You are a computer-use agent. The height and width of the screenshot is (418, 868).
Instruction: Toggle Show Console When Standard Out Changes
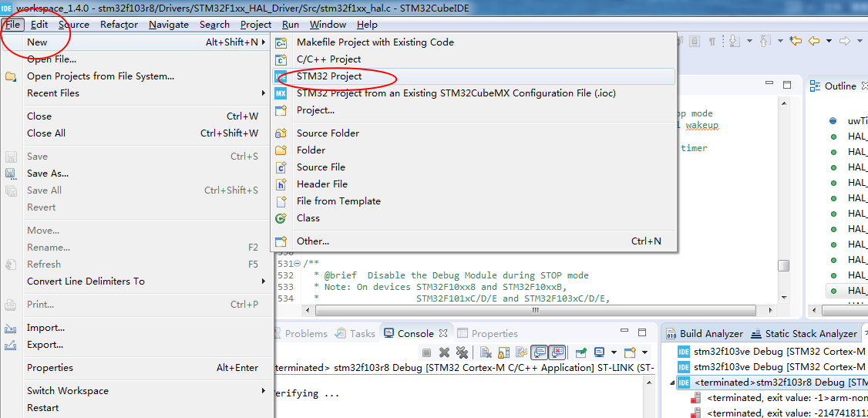click(x=539, y=352)
